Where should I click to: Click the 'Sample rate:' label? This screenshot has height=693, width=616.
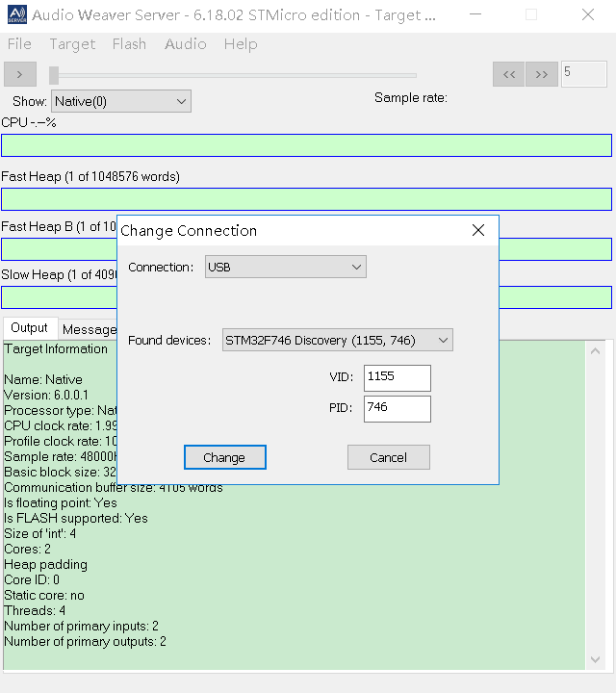[x=411, y=97]
